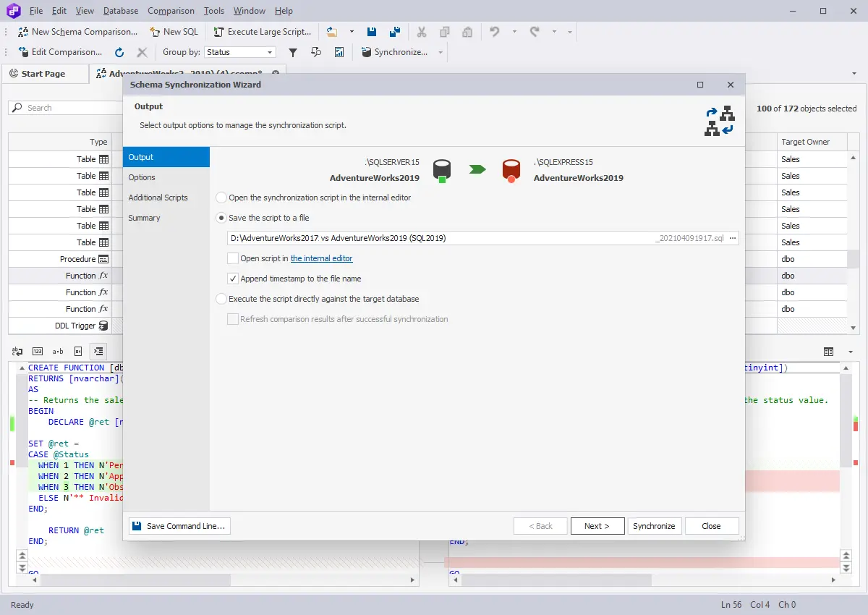Click the filter funnel icon
The height and width of the screenshot is (615, 868).
click(x=293, y=52)
